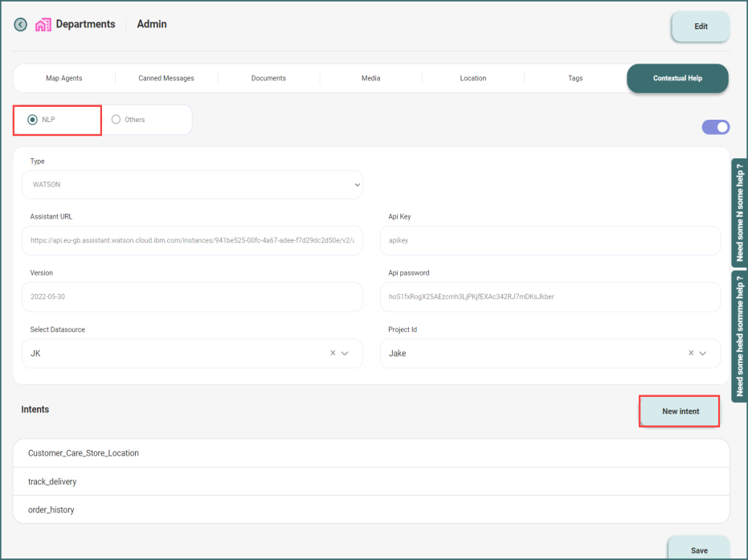The width and height of the screenshot is (748, 560).
Task: Save the contextual help settings
Action: pyautogui.click(x=699, y=550)
